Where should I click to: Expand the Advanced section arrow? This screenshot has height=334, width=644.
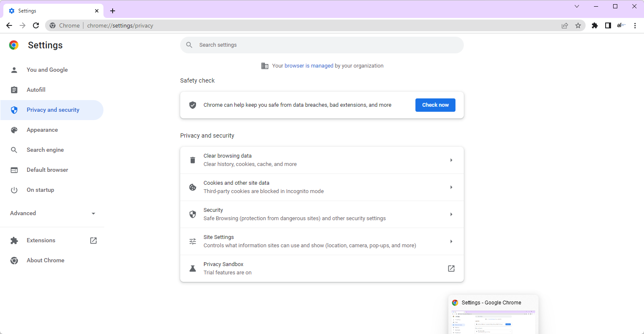pyautogui.click(x=93, y=213)
